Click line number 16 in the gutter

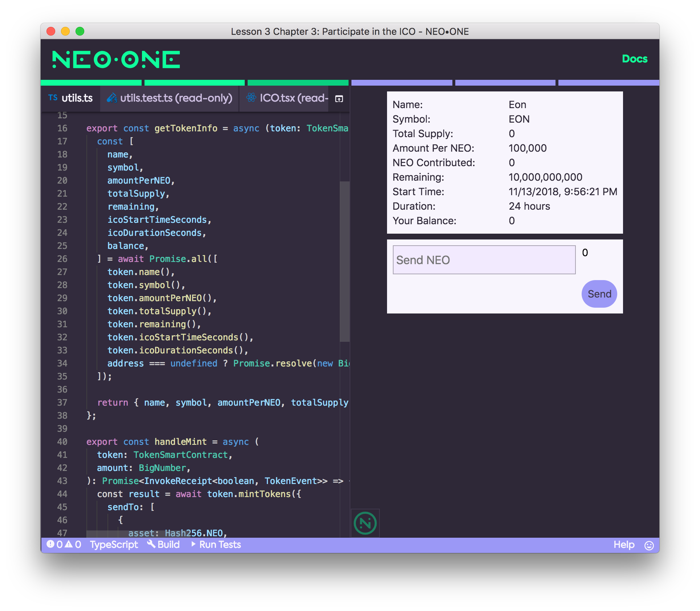pos(62,128)
